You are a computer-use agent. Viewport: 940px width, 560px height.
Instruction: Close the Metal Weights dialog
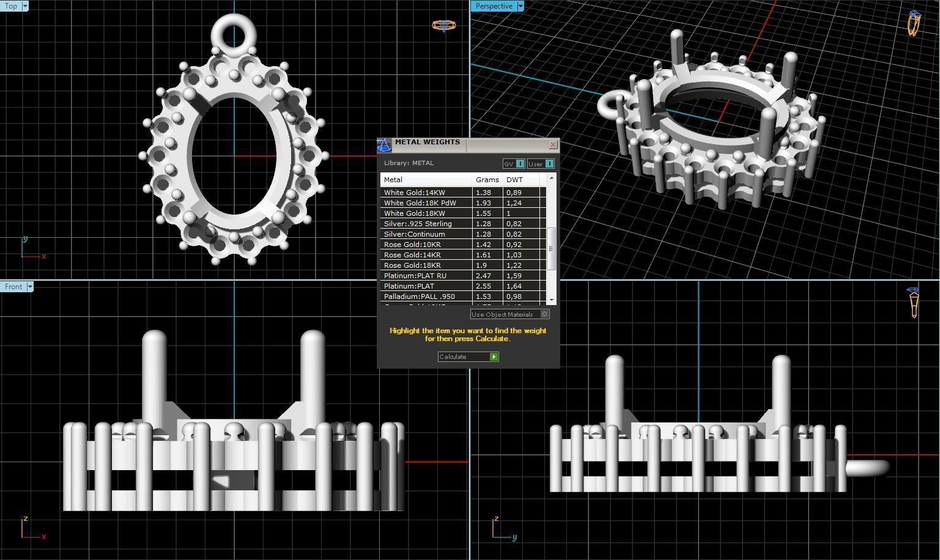pyautogui.click(x=553, y=145)
